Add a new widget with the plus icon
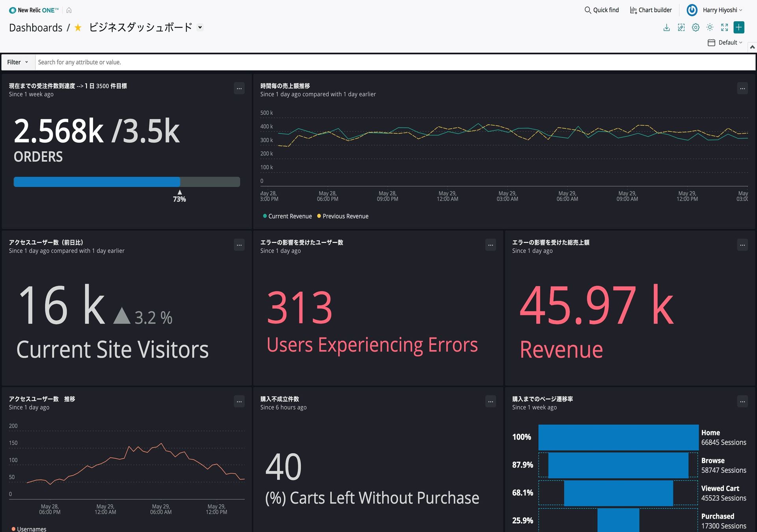 pos(739,27)
